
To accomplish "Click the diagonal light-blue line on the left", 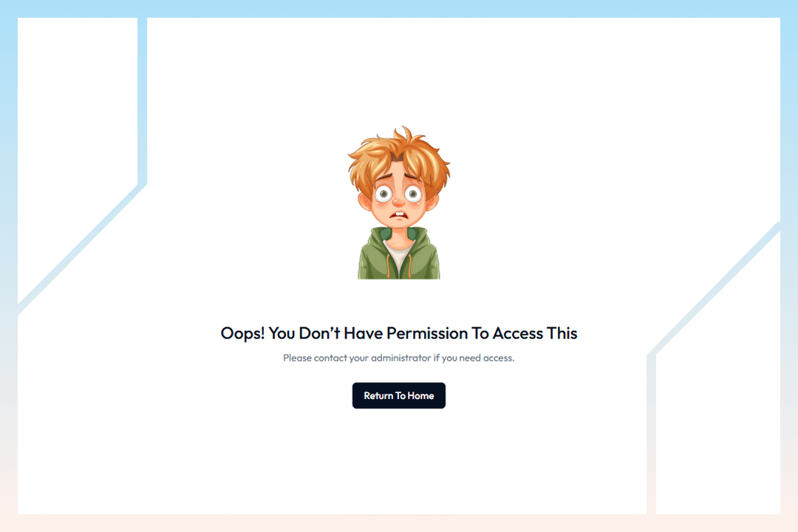I will tap(81, 250).
